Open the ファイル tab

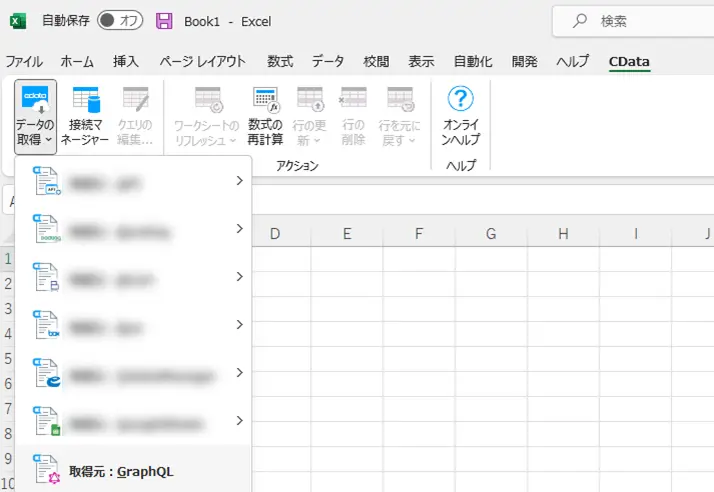point(24,62)
